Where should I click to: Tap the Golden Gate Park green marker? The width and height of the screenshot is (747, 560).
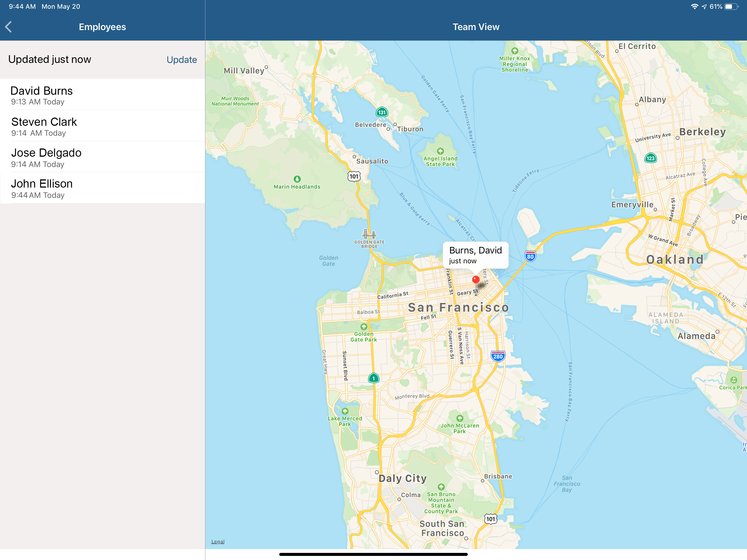364,326
